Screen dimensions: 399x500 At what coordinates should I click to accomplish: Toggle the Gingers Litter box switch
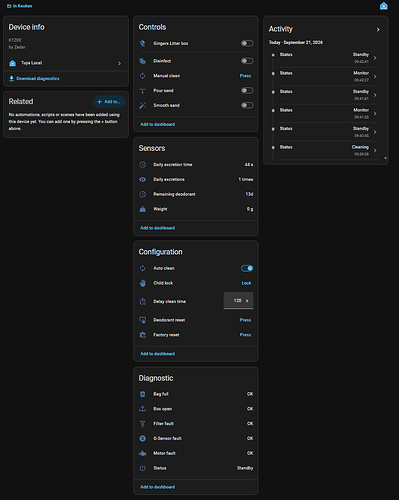(247, 43)
